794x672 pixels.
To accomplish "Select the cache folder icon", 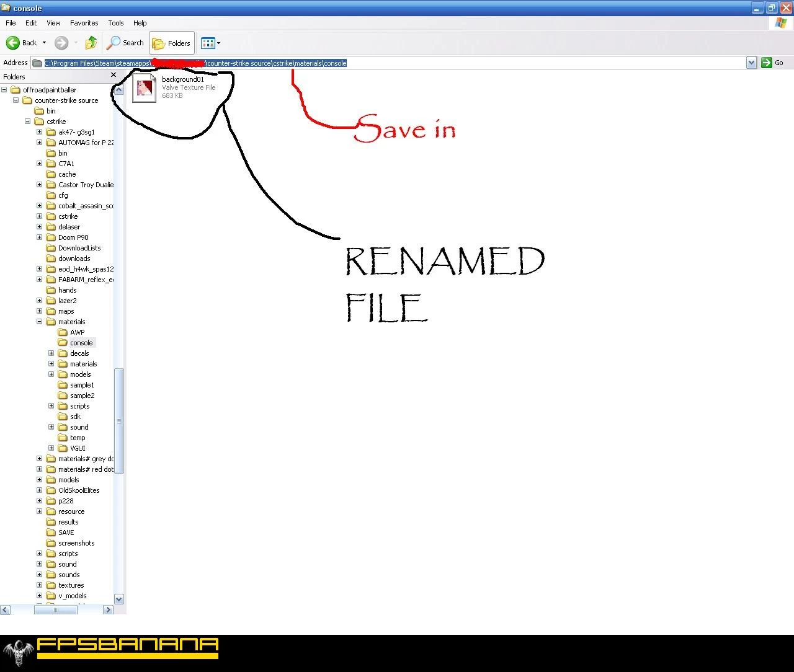I will click(x=51, y=174).
